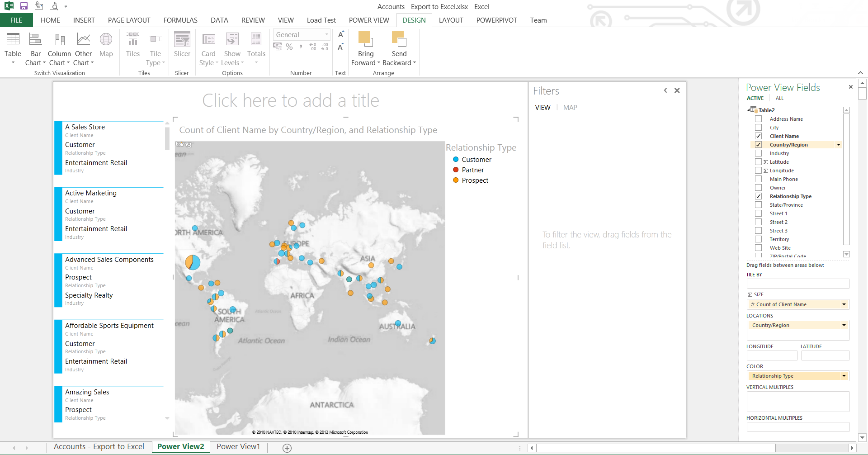Click the Bring Forward icon

click(365, 40)
